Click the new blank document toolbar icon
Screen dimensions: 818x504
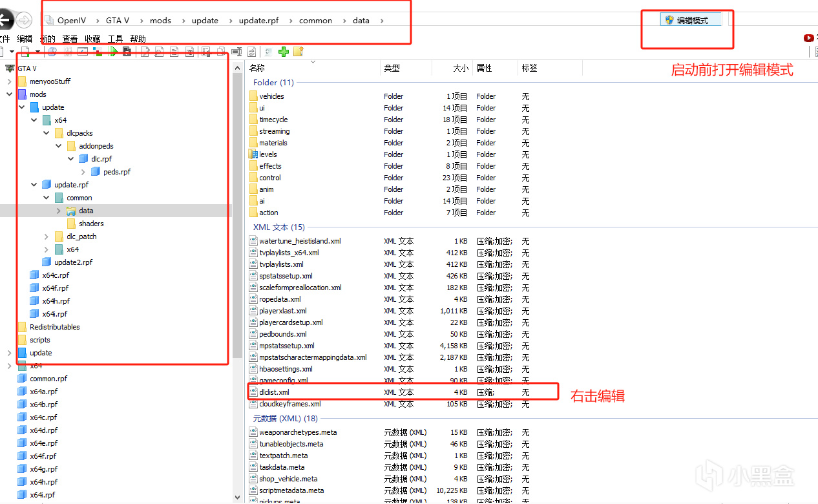tap(25, 51)
